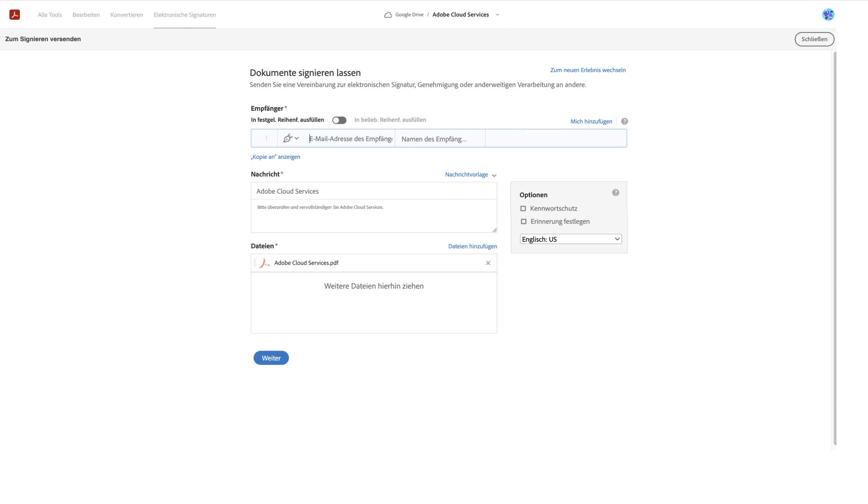
Task: Click the signature role icon for recipient
Action: tap(290, 138)
